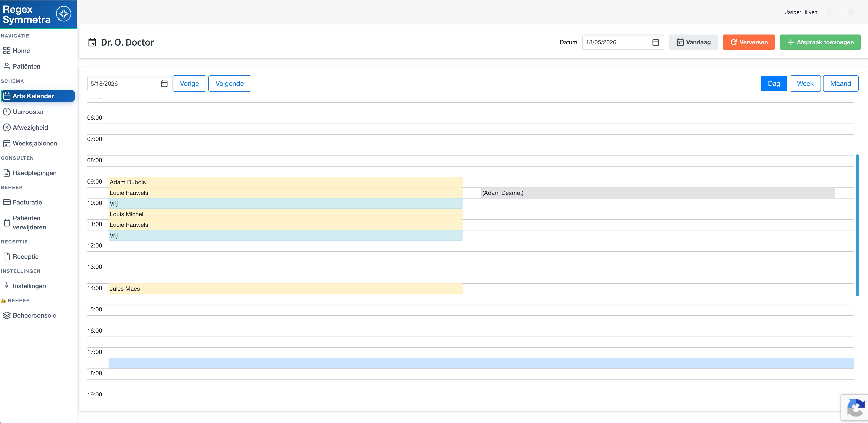868x423 pixels.
Task: Click the Jasper Hilven user name
Action: (801, 12)
